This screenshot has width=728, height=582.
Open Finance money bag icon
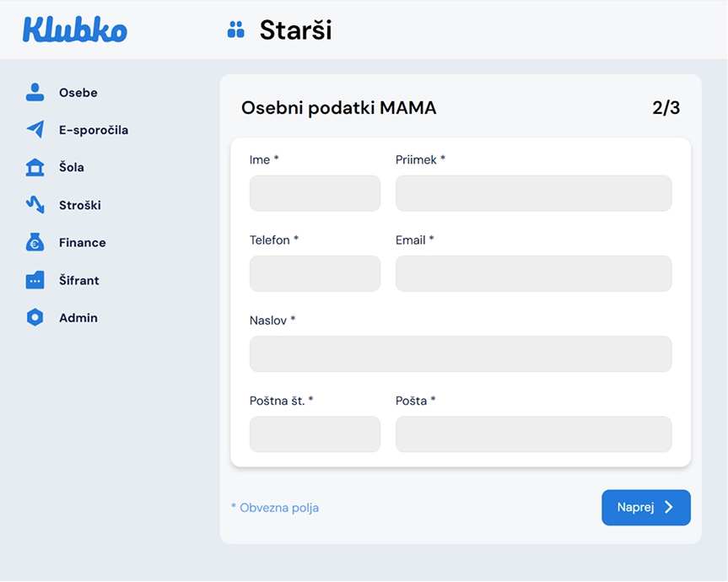pos(35,243)
